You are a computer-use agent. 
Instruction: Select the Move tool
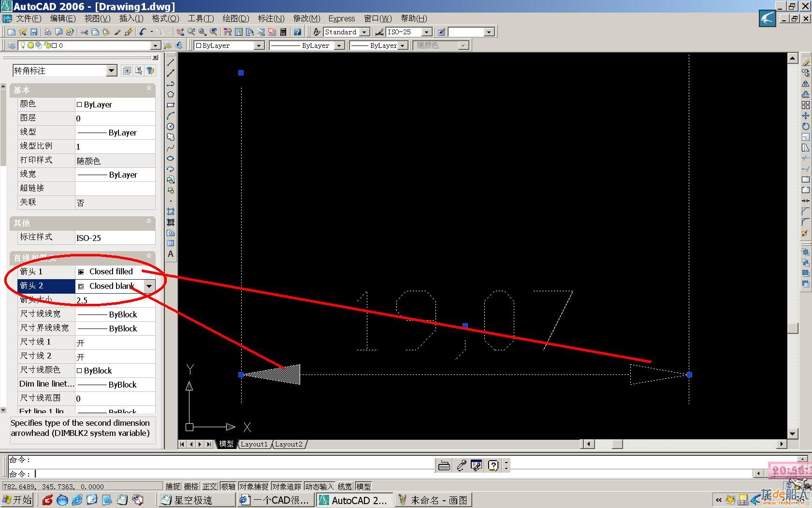(805, 116)
